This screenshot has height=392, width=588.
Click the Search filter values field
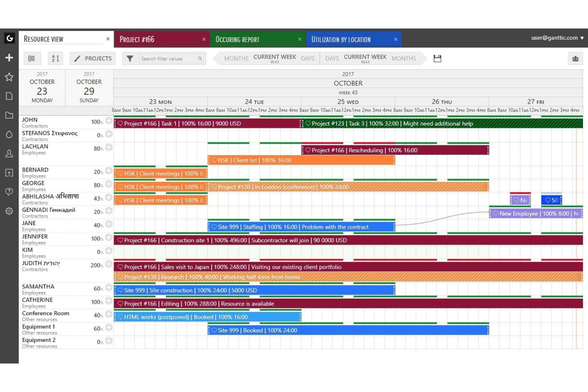coord(169,59)
